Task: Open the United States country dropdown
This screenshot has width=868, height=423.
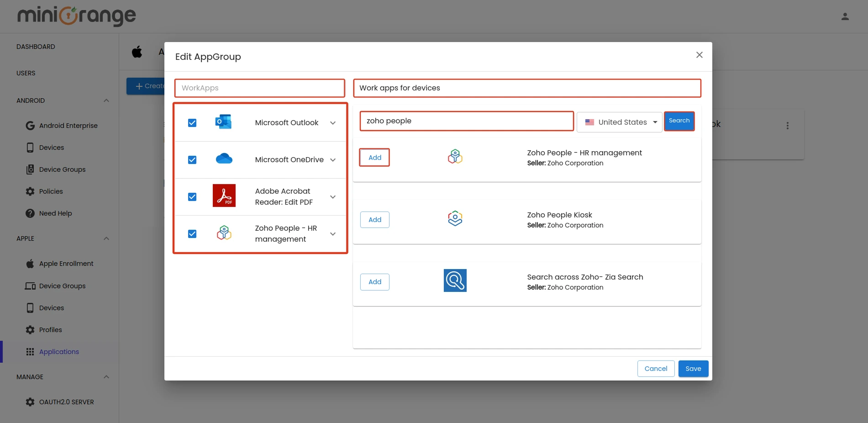Action: point(619,122)
